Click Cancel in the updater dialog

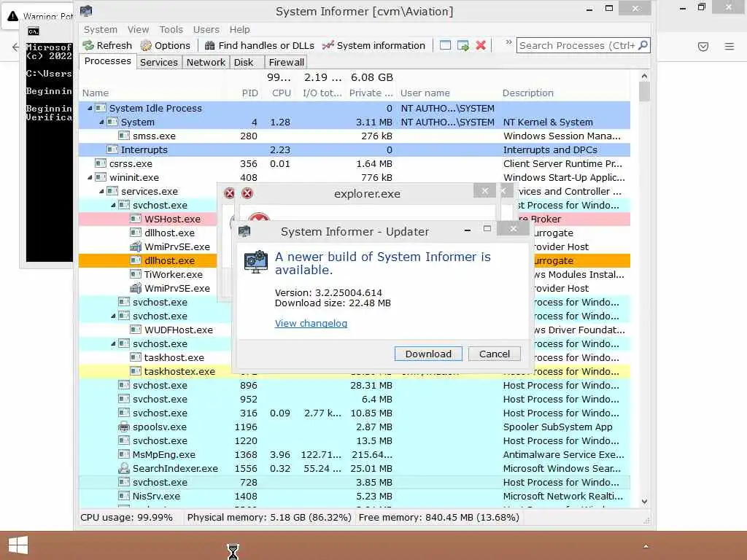494,354
